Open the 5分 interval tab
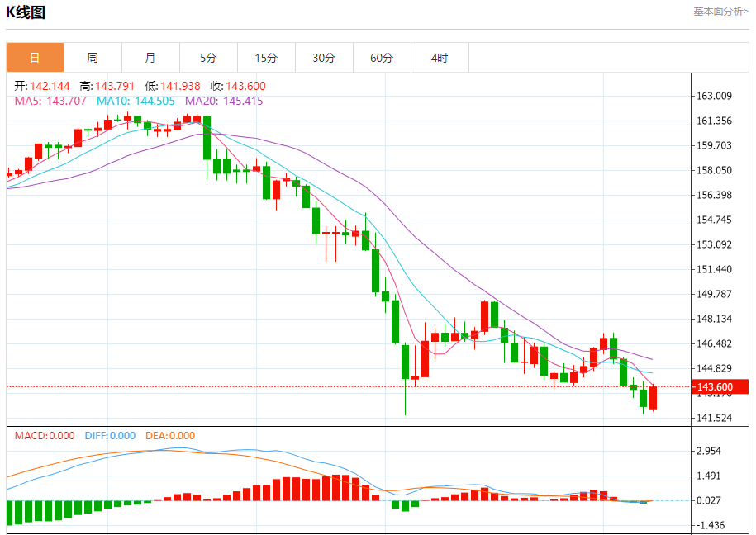 (208, 58)
